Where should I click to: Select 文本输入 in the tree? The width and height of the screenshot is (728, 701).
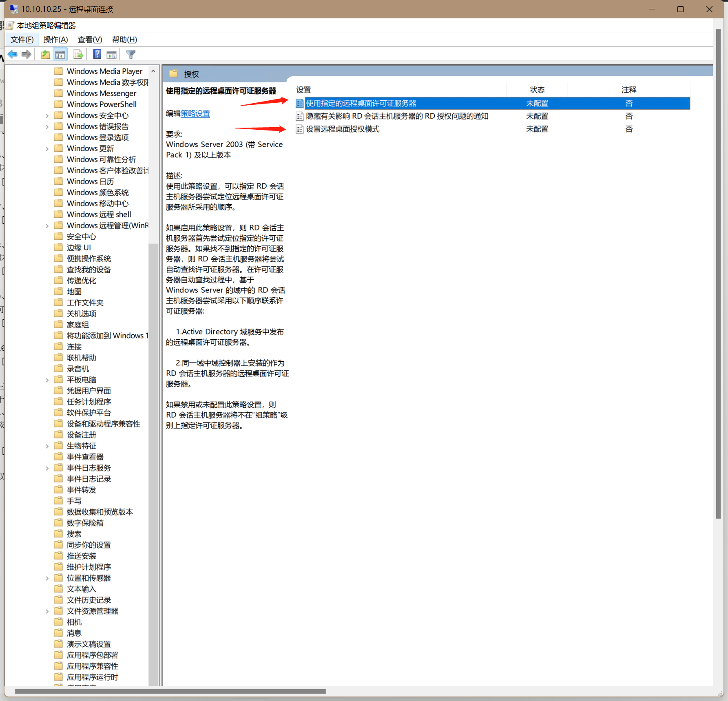tap(82, 589)
